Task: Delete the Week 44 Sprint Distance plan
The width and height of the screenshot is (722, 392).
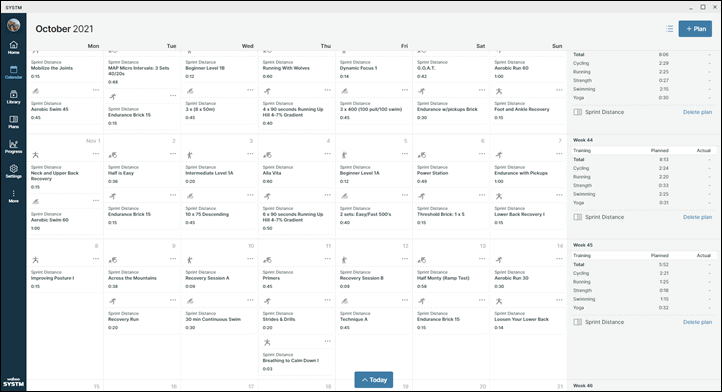Action: pyautogui.click(x=697, y=217)
